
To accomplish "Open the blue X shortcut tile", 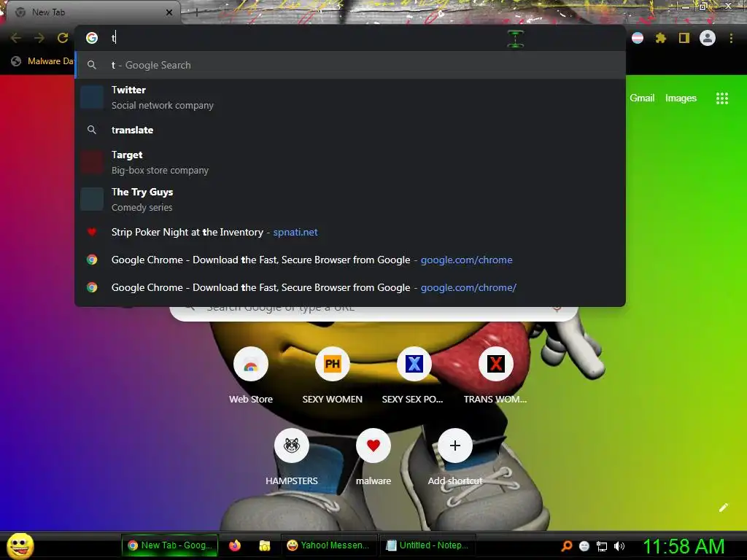I will click(414, 365).
